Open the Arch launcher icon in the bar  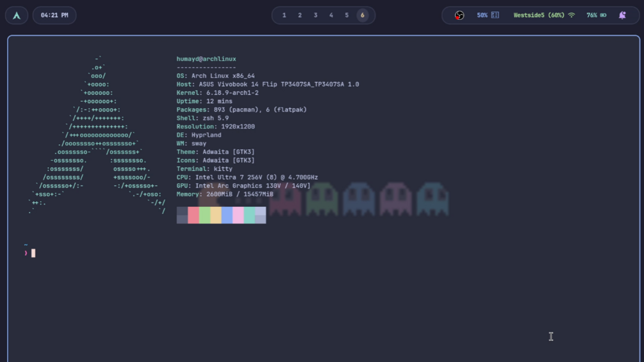click(x=17, y=15)
